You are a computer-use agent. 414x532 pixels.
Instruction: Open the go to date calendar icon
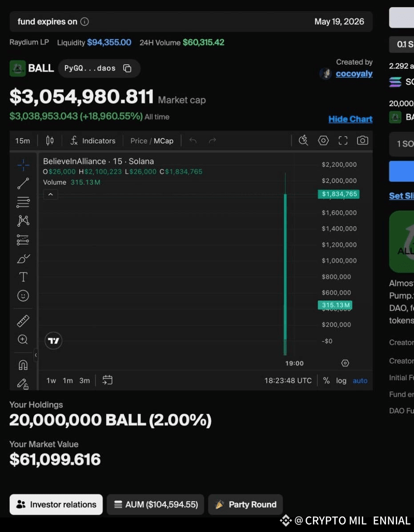coord(108,380)
